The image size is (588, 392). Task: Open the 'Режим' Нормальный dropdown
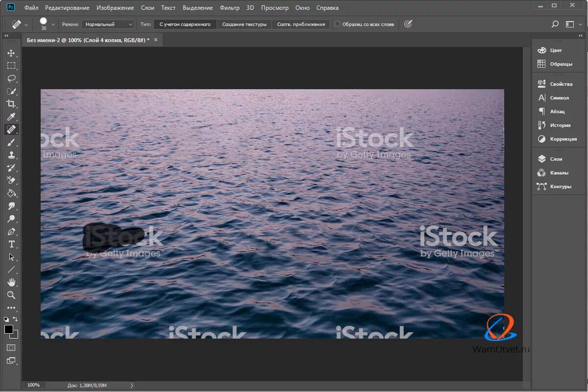point(108,24)
